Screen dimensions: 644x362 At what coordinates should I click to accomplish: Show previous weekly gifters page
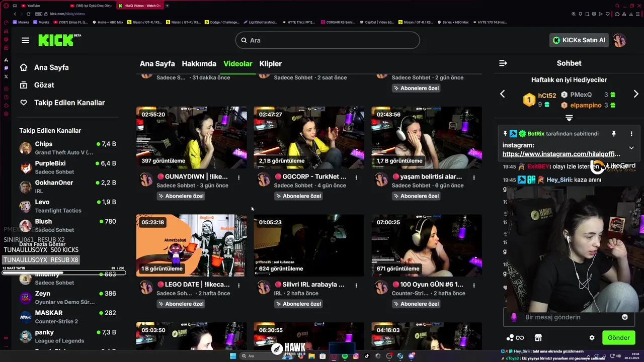(502, 94)
